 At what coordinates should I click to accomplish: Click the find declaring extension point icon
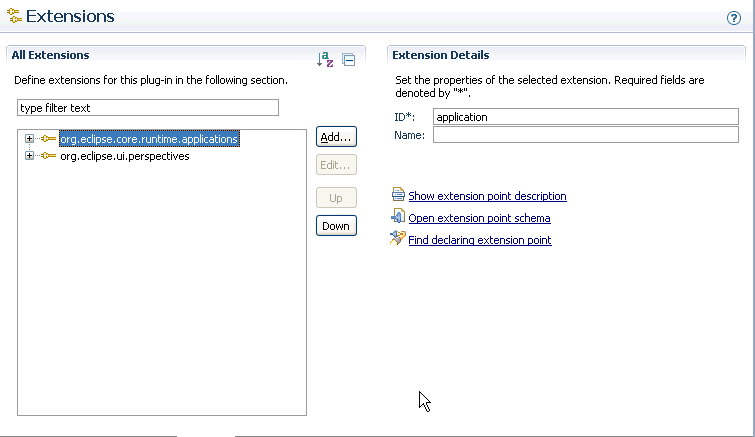pos(397,238)
